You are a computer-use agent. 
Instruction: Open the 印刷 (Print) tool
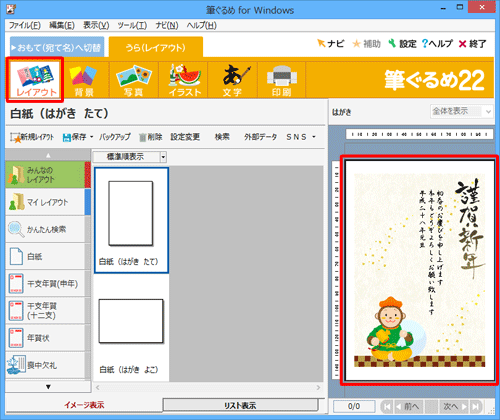(282, 80)
